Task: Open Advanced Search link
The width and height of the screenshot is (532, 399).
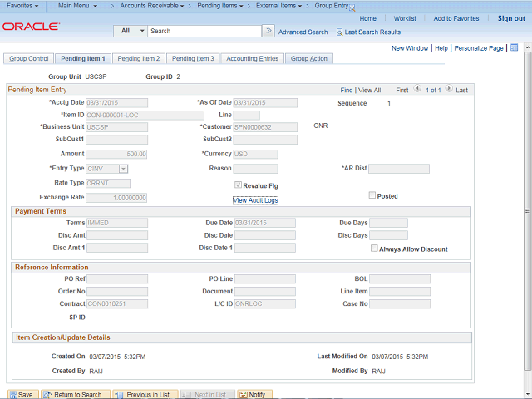Action: pos(303,32)
